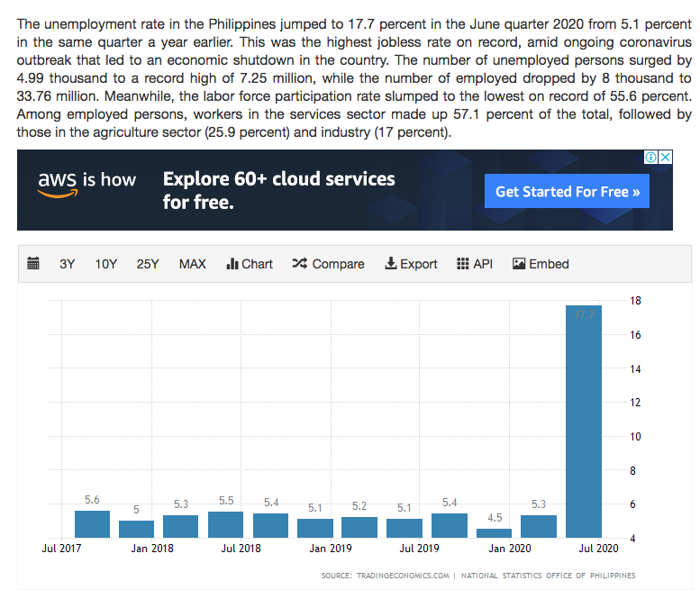Click the bar labeled 5
The image size is (700, 590).
[136, 529]
